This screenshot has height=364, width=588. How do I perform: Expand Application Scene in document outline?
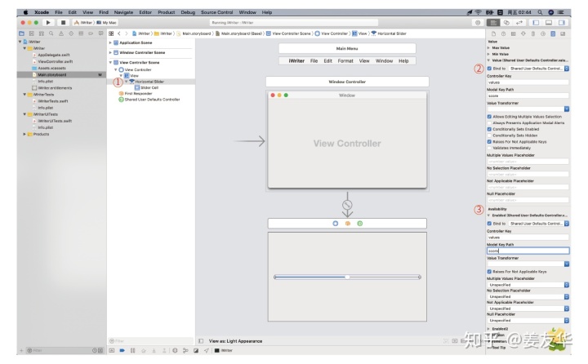click(x=110, y=42)
